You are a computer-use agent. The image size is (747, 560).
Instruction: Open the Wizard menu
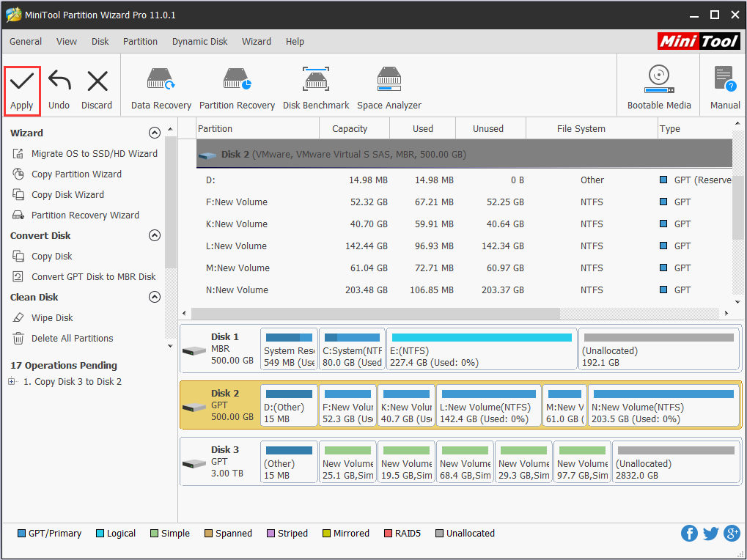pyautogui.click(x=257, y=42)
